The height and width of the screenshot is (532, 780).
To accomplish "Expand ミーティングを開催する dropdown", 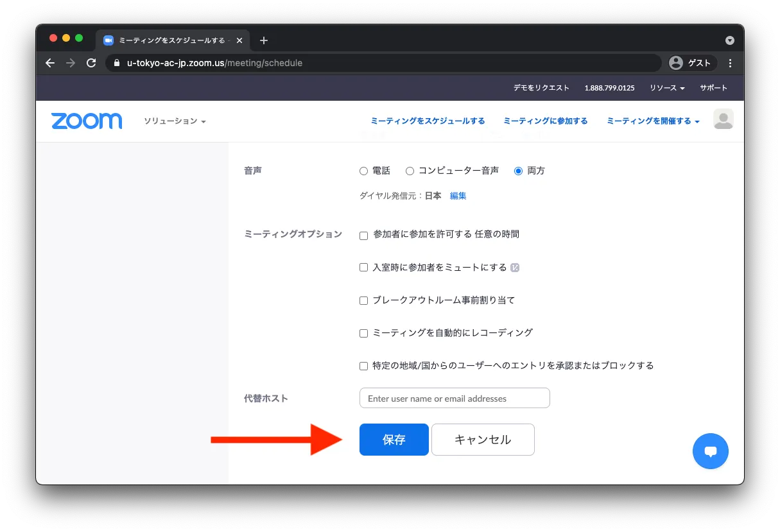I will click(653, 121).
